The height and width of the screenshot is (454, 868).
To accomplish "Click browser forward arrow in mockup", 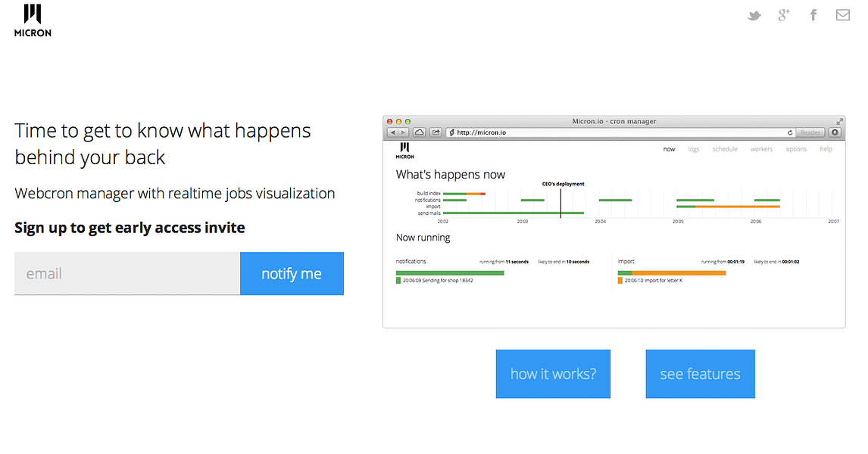I will click(404, 132).
